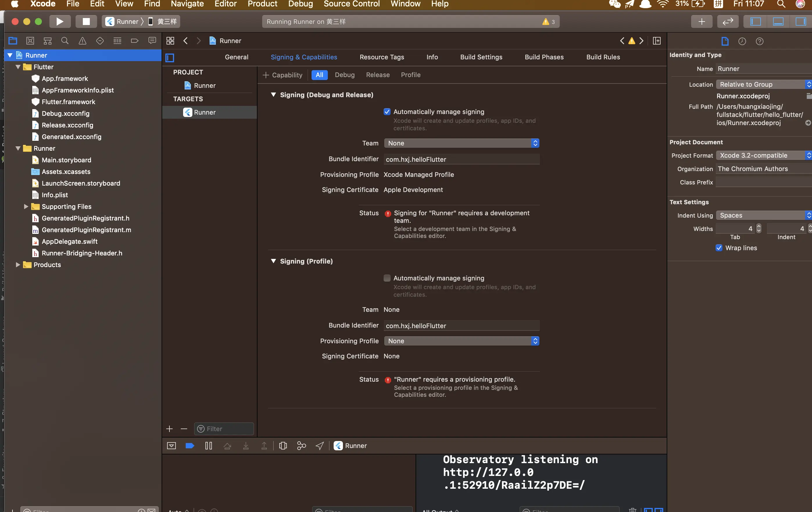Select the Release configuration filter
The image size is (812, 512).
click(x=378, y=75)
